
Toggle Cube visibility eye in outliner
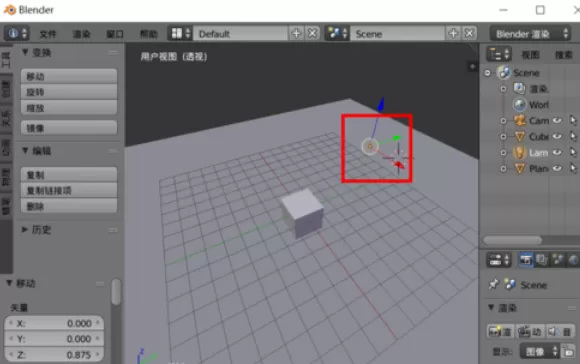pyautogui.click(x=557, y=136)
